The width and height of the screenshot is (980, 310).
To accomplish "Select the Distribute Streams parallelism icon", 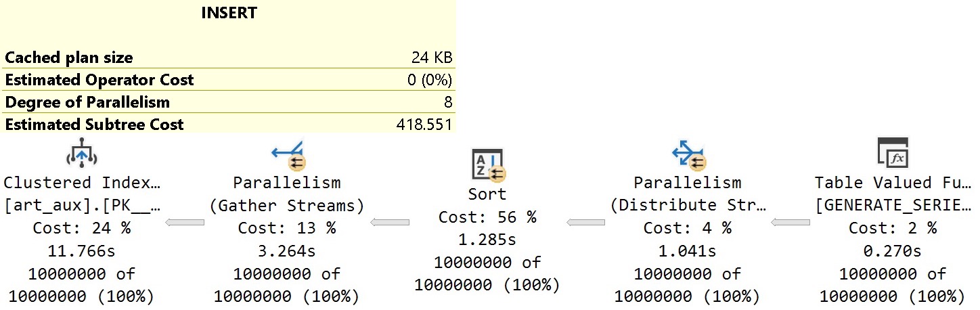I will 688,154.
